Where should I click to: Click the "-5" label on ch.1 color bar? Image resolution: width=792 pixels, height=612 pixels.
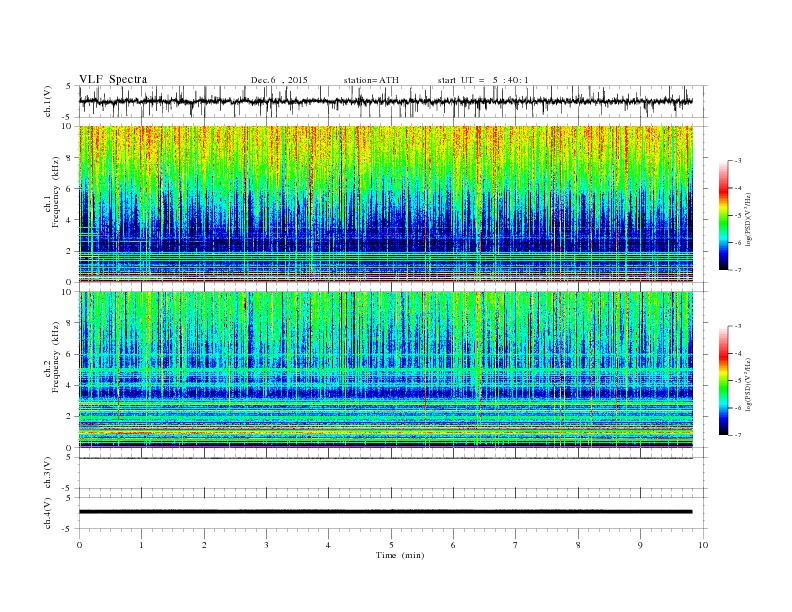click(x=738, y=215)
